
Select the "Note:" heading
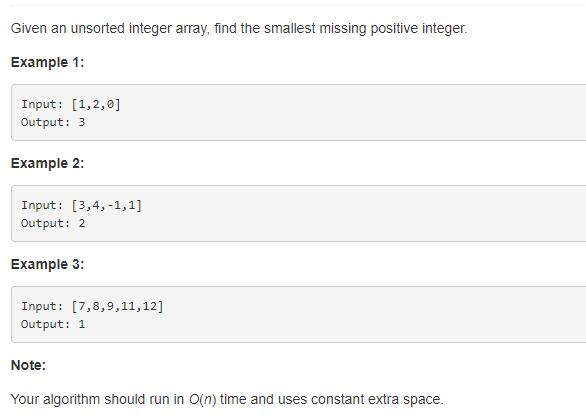[28, 365]
